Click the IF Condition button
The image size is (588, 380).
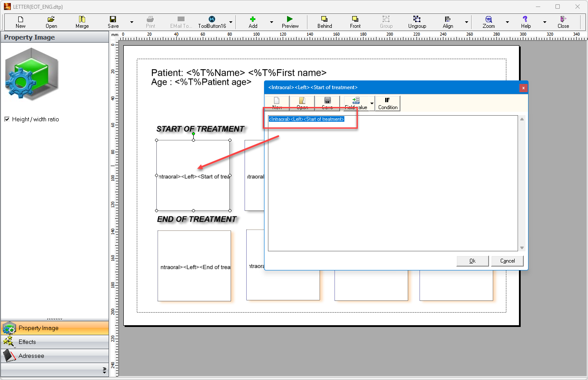point(387,103)
